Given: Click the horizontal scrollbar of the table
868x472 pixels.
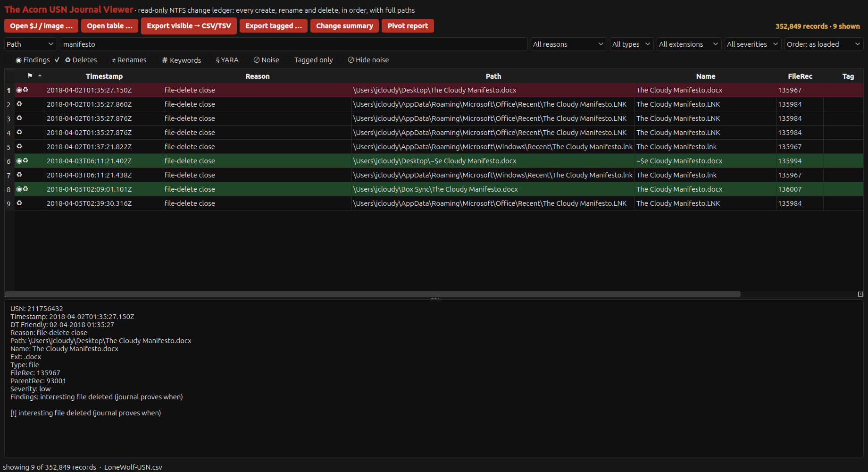Looking at the screenshot, I should coord(373,294).
